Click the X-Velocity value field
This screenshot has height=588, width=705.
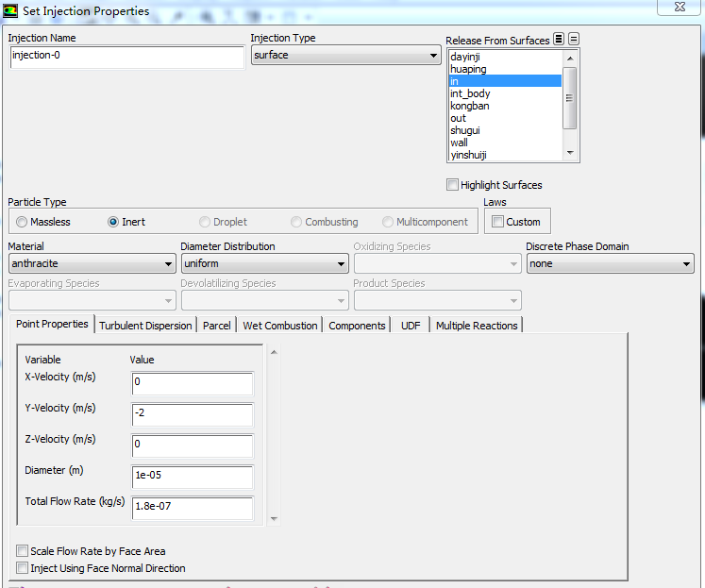(x=193, y=383)
